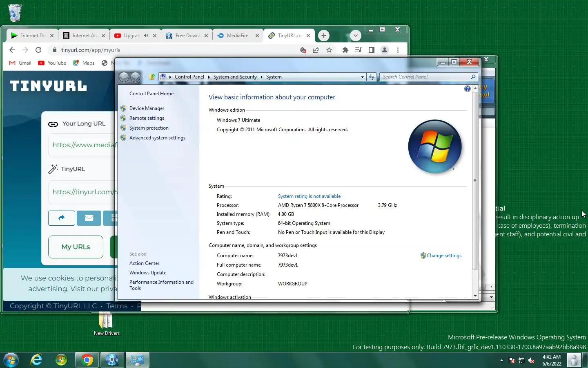The image size is (588, 368).
Task: Click the Chrome back arrow
Action: point(12,50)
